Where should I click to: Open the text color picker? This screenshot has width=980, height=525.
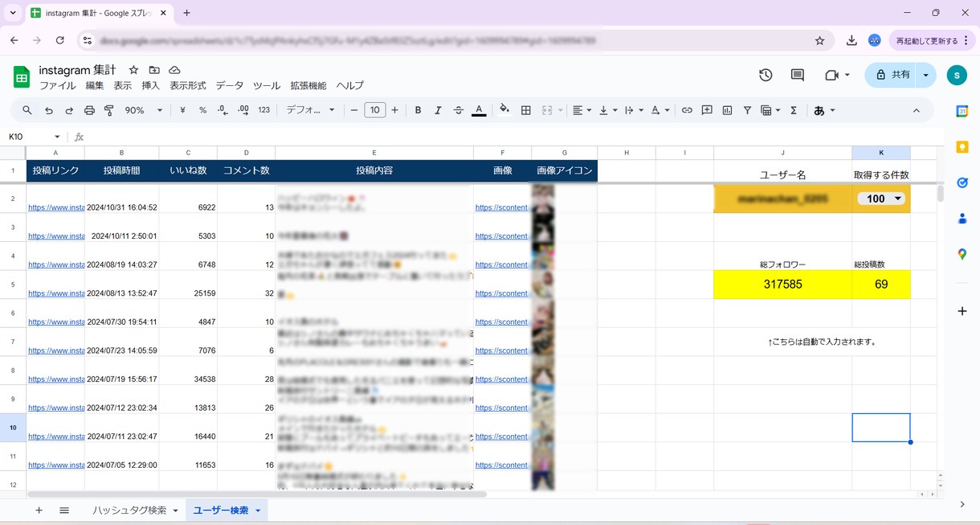click(x=479, y=110)
